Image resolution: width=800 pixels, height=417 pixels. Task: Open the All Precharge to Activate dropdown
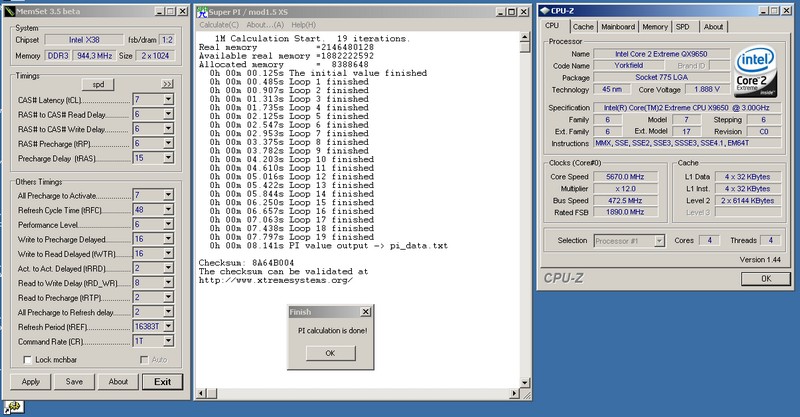point(168,195)
